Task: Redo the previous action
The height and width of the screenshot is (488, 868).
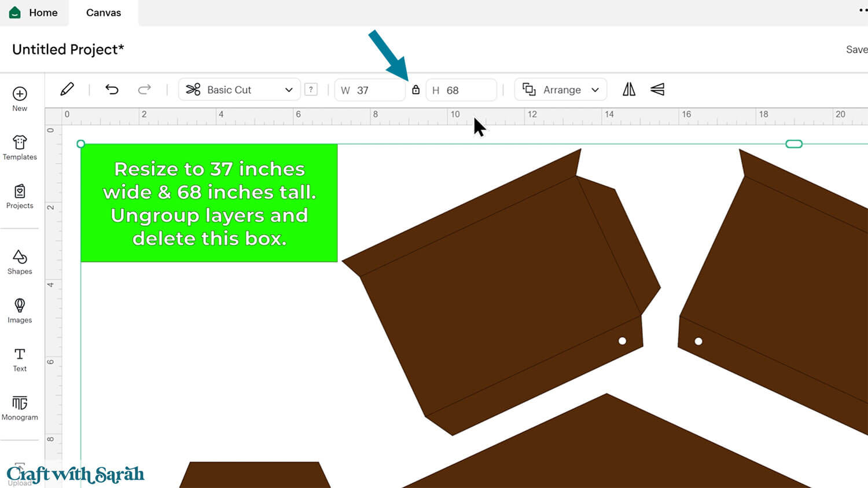Action: [x=144, y=89]
